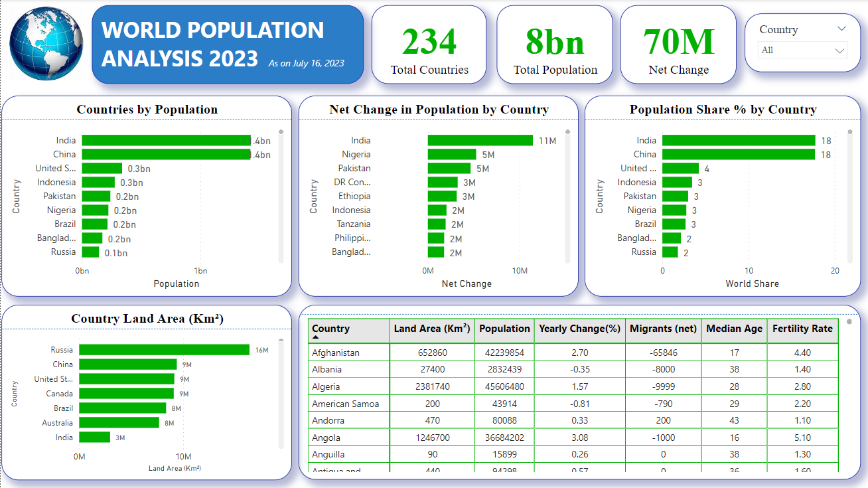Click the Yearly Change(%) column header
Screen dimensions: 868x488
click(x=579, y=329)
